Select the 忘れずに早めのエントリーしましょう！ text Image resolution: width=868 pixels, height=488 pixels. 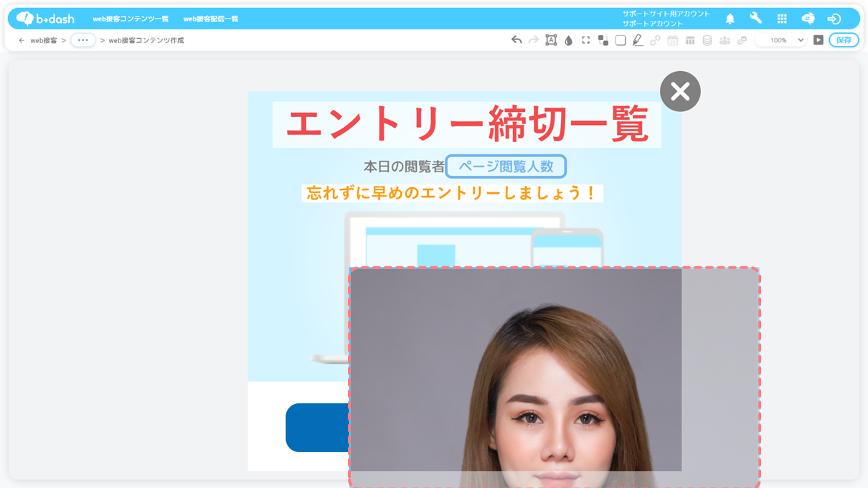[452, 193]
